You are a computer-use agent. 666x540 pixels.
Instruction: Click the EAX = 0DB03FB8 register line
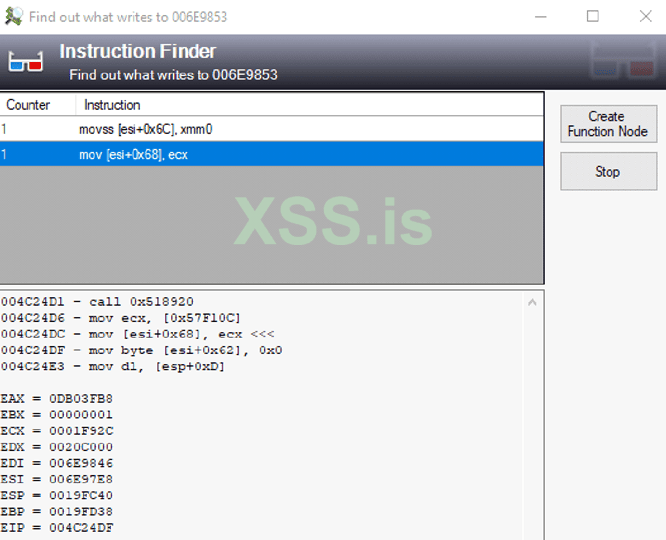pos(56,399)
